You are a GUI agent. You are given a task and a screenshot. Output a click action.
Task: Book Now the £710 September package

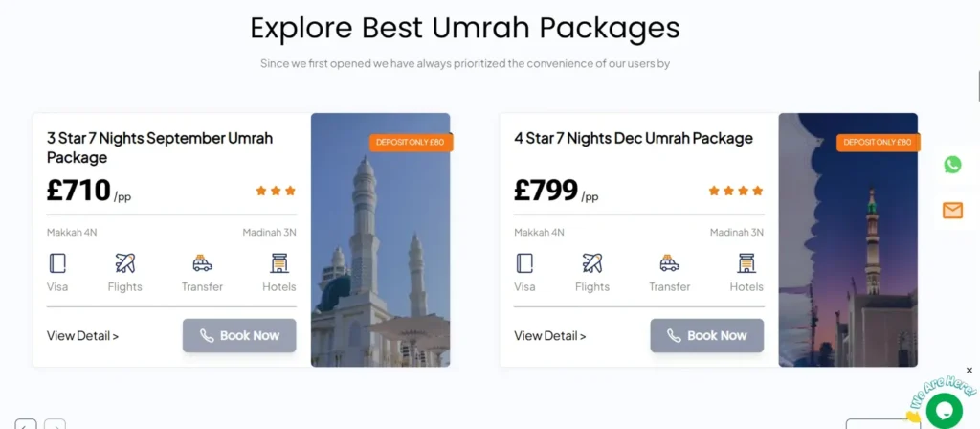point(239,336)
